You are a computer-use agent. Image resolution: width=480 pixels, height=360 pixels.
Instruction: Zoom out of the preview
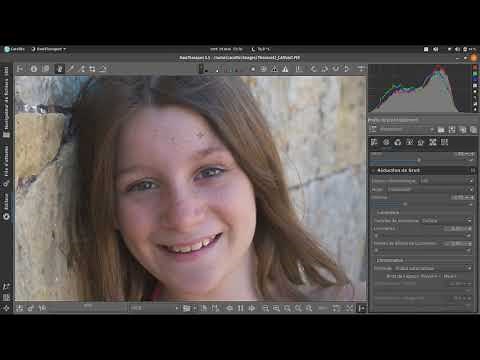point(265,308)
